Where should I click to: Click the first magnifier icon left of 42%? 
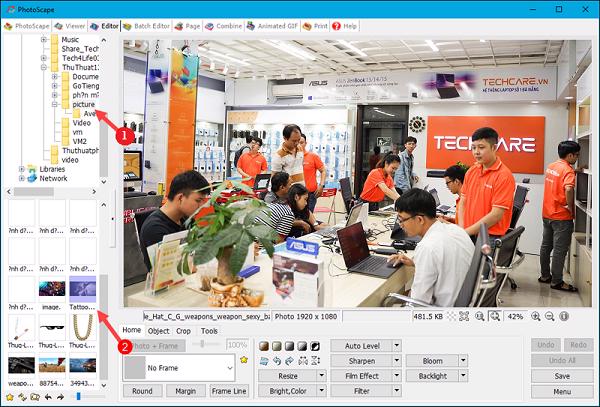click(x=479, y=316)
